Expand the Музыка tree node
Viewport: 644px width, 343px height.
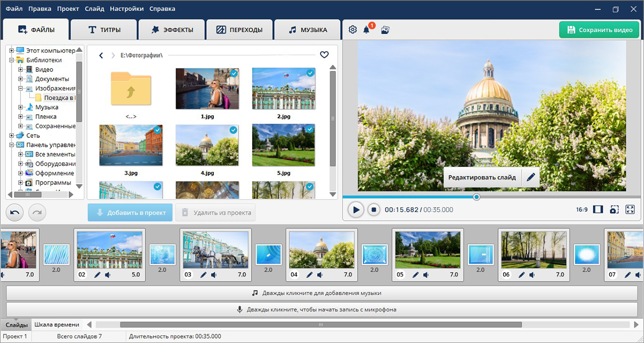point(21,107)
